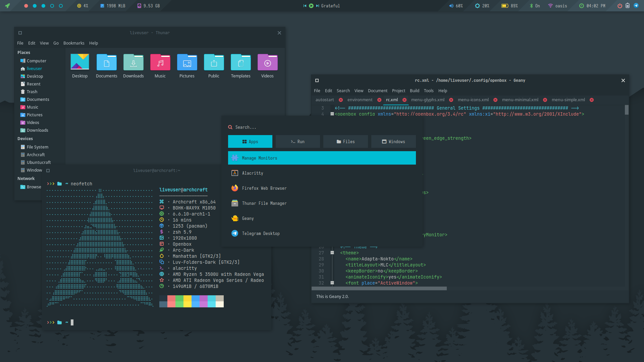Switch to the menu-icons.xml tab
Image resolution: width=644 pixels, height=362 pixels.
pos(473,100)
